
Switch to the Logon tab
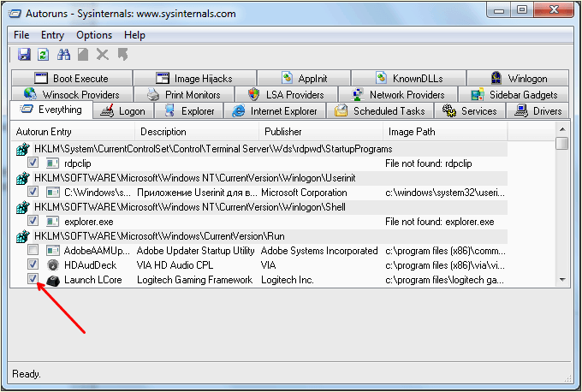[123, 111]
